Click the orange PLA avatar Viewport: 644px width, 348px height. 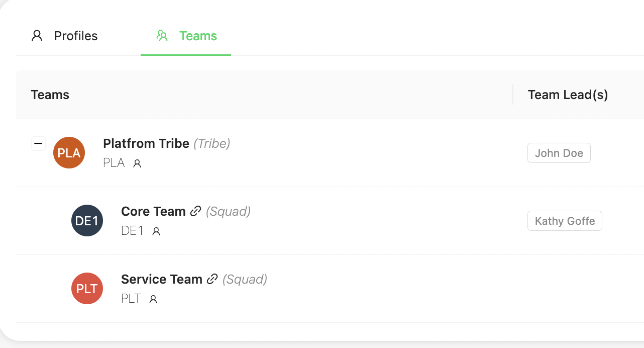[69, 153]
